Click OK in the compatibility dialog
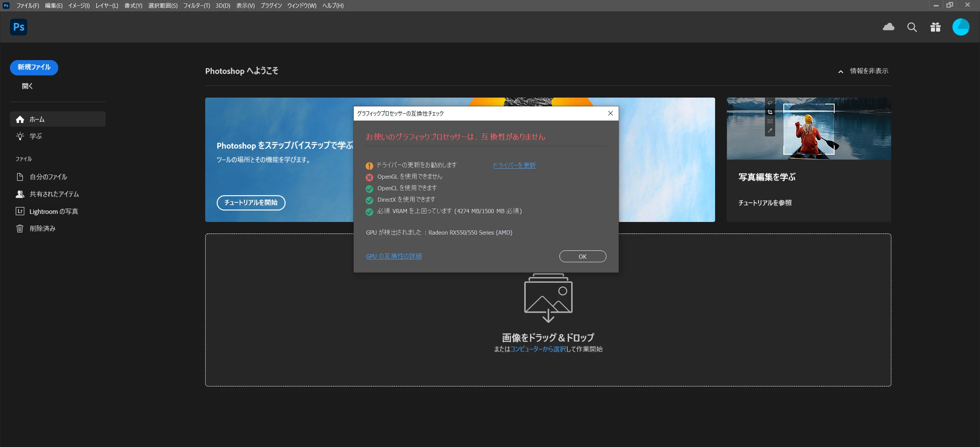The image size is (980, 447). (582, 256)
